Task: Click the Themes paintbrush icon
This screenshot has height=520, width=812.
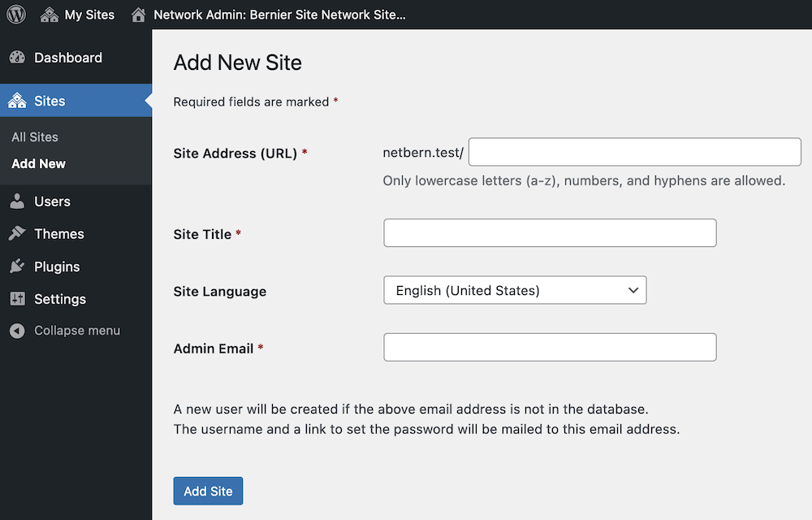Action: 17,233
